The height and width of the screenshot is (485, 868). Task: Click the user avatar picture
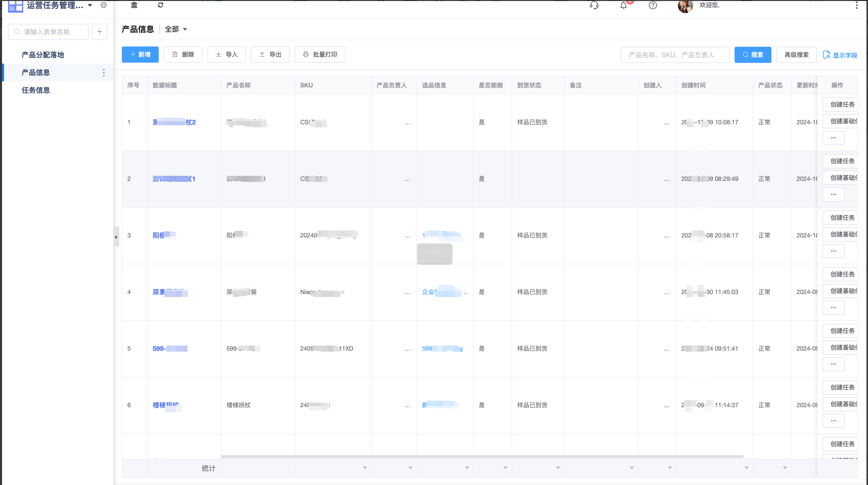(685, 6)
